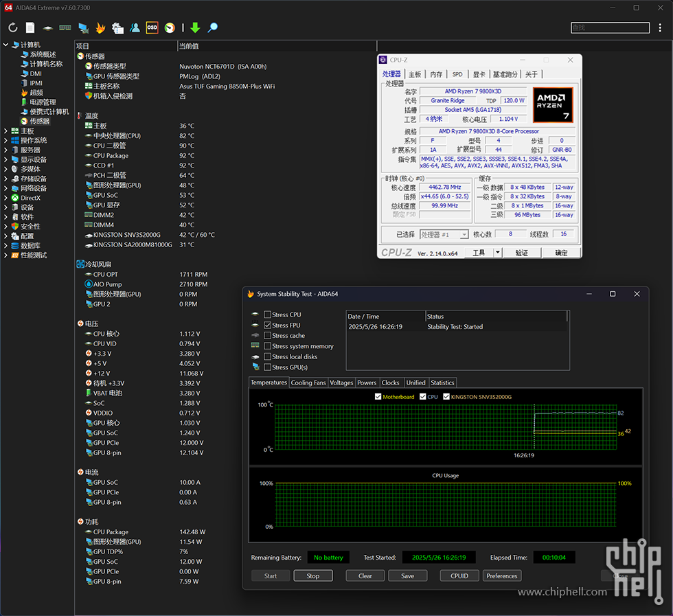
Task: Click the Clear button in Stability Test
Action: pos(365,576)
